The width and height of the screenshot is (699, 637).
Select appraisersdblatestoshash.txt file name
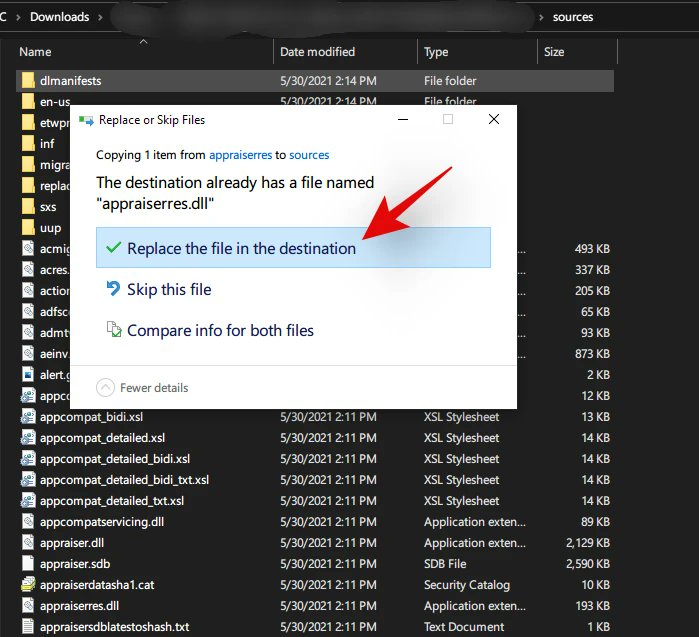point(115,627)
